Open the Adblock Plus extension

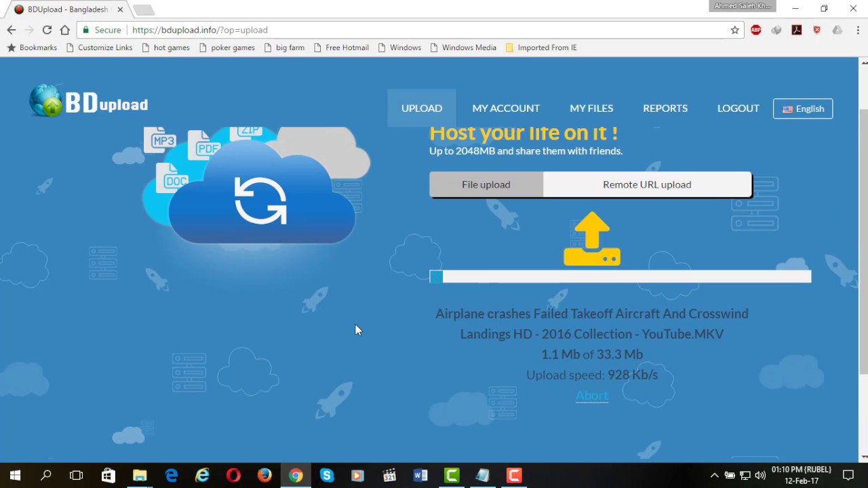(756, 30)
